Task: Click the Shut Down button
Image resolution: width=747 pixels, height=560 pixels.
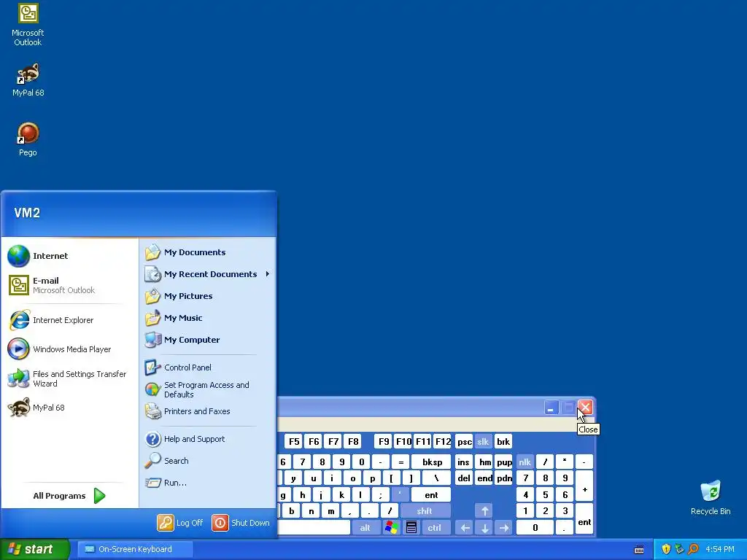Action: tap(241, 523)
